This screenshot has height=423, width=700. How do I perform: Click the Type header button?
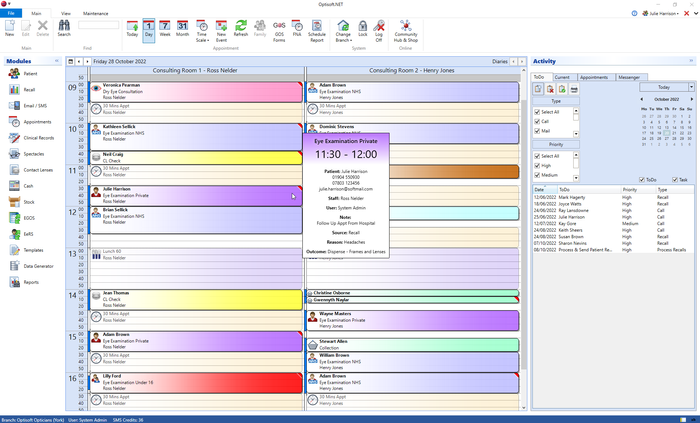coord(556,101)
